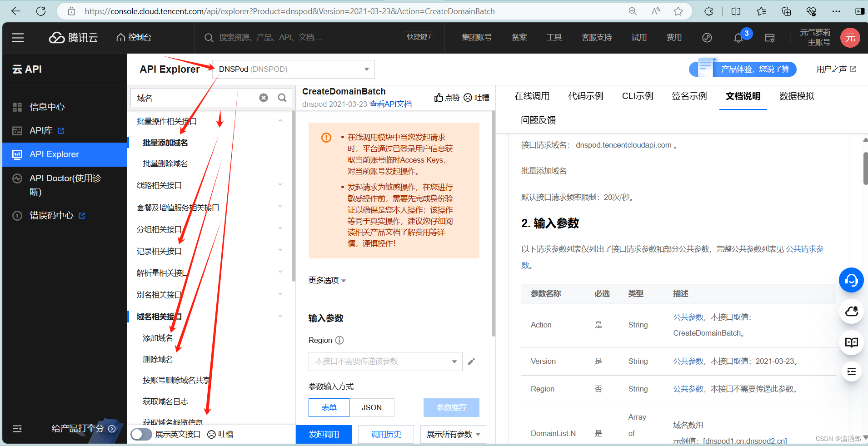Switch to the 代码示例 tab
This screenshot has width=868, height=446.
click(586, 96)
